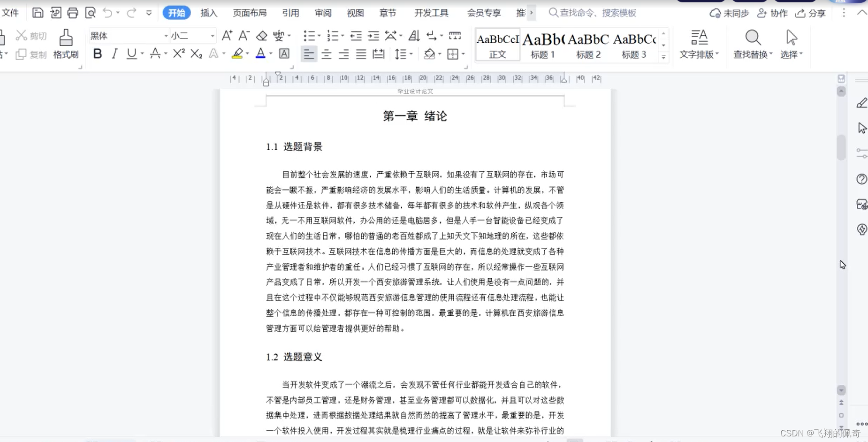Apply the 标题 3 style
The height and width of the screenshot is (442, 868).
(634, 45)
